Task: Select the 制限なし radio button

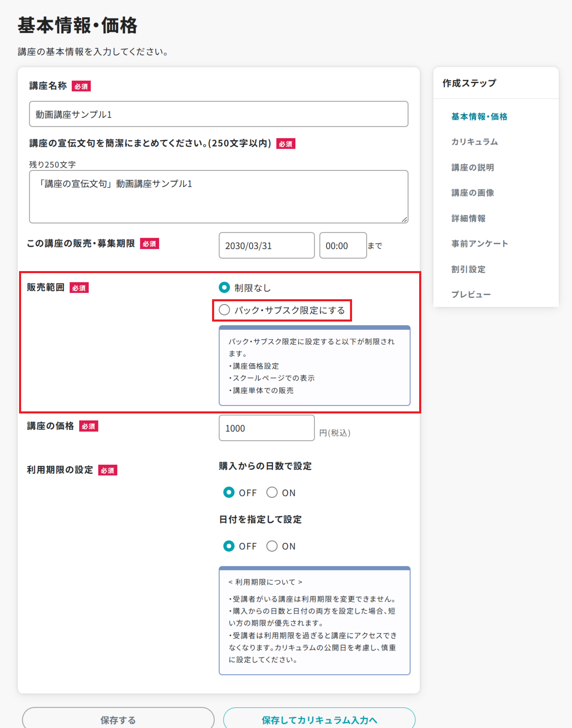Action: point(224,287)
